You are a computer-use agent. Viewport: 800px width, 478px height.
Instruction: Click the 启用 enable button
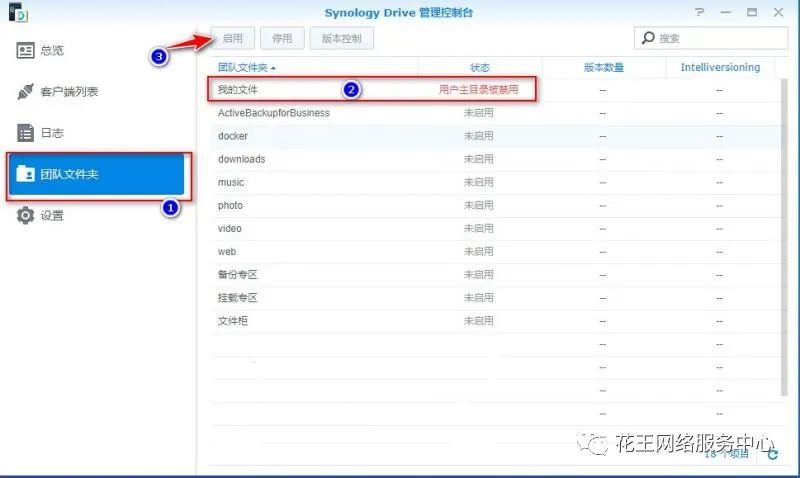tap(233, 38)
